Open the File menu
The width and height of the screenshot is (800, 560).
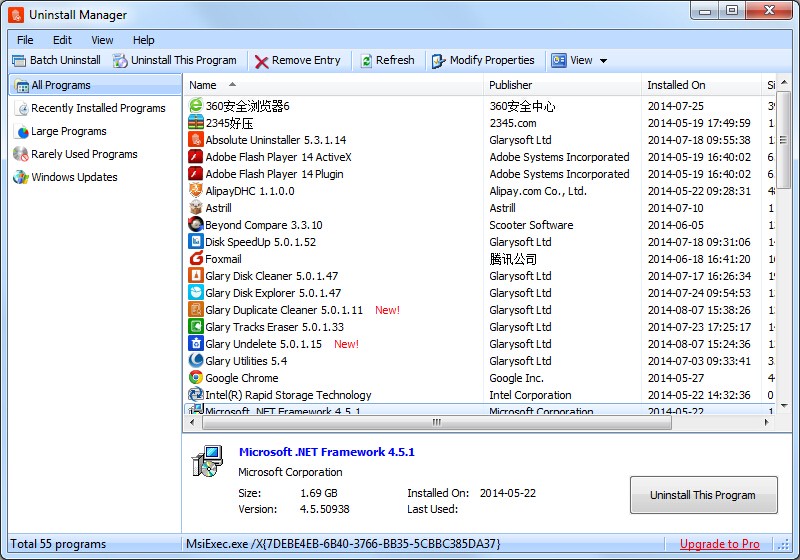click(25, 40)
